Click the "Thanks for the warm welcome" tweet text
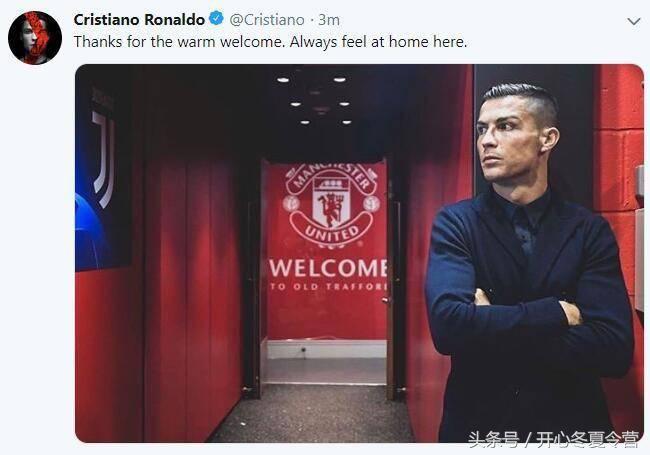The image size is (650, 455). click(270, 42)
